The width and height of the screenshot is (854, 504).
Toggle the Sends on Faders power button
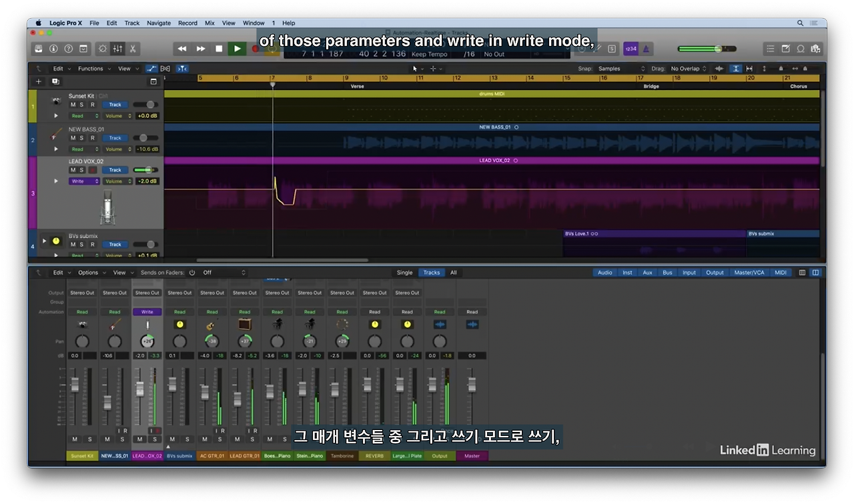point(192,273)
